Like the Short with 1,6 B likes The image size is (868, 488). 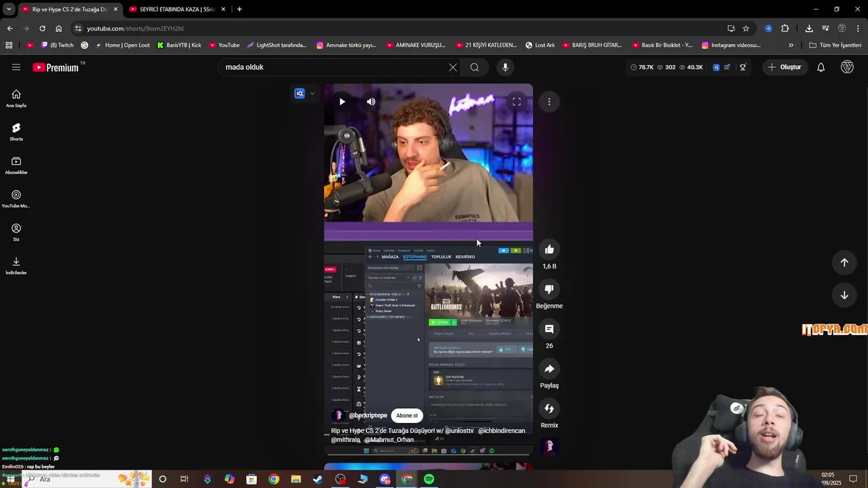pos(549,250)
